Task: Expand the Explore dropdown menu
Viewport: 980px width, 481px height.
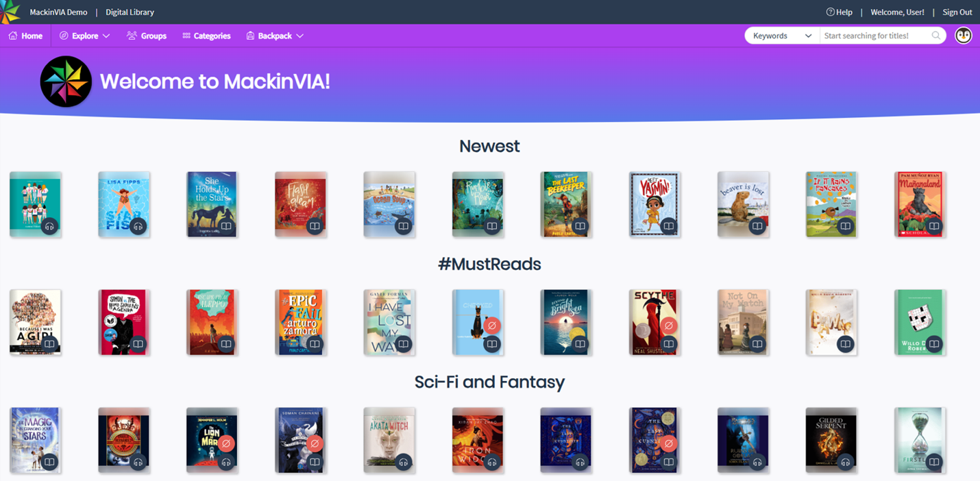Action: 84,36
